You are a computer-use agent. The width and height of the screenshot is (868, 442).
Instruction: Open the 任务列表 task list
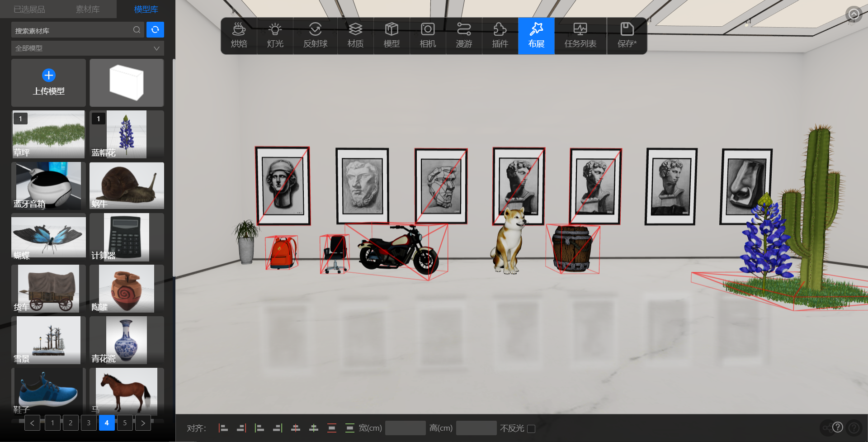(x=580, y=36)
